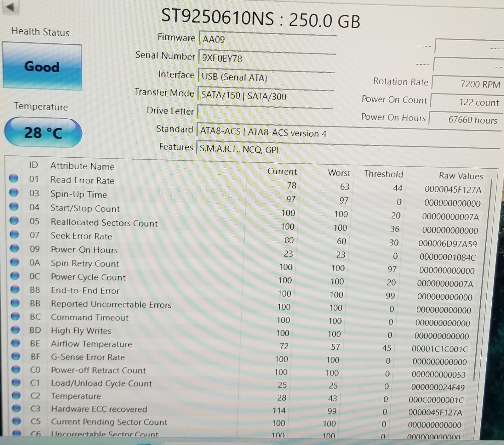Viewport: 504px width, 445px height.
Task: Click the Transfer Mode field
Action: coord(266,95)
